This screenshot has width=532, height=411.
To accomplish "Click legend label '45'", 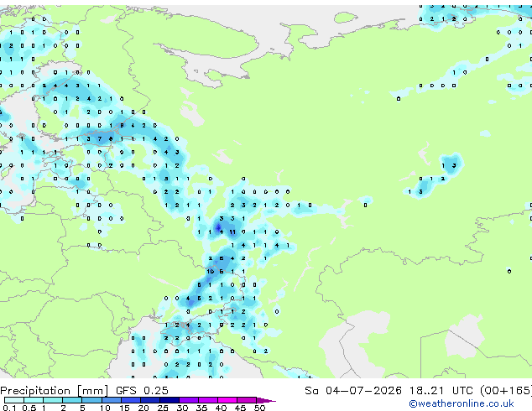I will (x=240, y=408).
